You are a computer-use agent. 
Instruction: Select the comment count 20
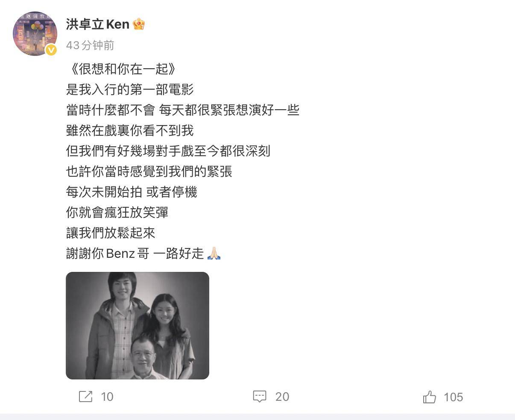coord(282,397)
